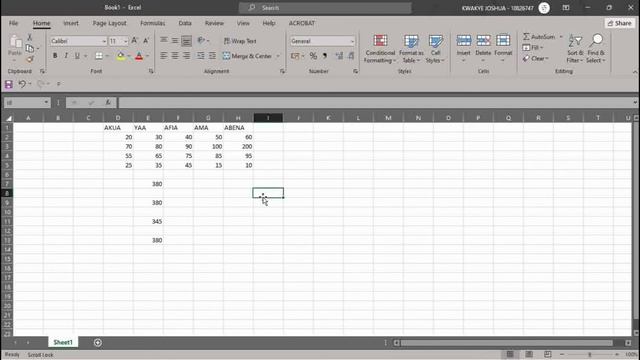The image size is (640, 360).
Task: Click the Insert Function fx button
Action: coord(108,102)
